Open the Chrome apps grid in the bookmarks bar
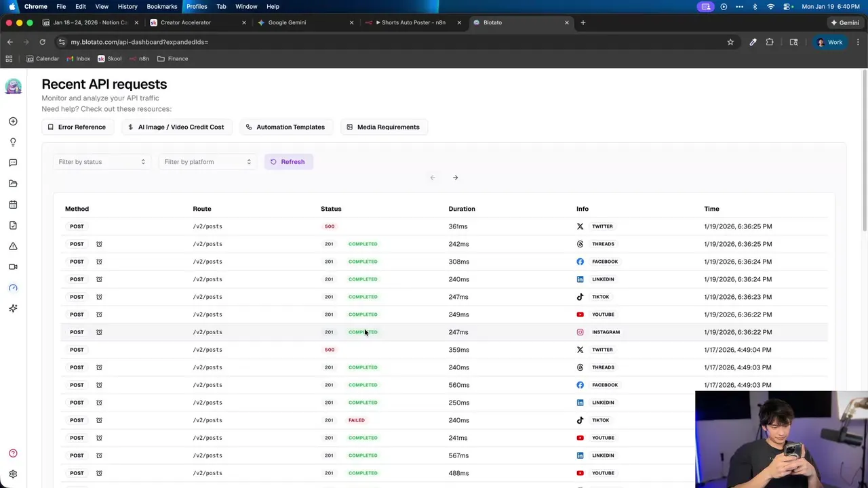Screen dimensions: 868x488 [x=9, y=59]
